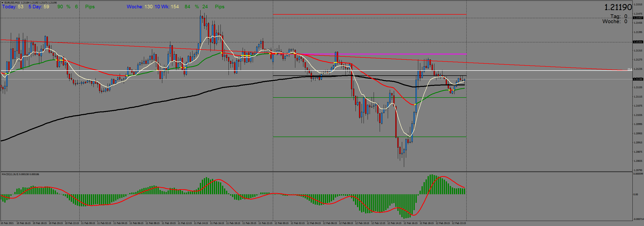This screenshot has width=644, height=226.
Task: Click the '6 Pips' daily label
Action: tap(85, 7)
